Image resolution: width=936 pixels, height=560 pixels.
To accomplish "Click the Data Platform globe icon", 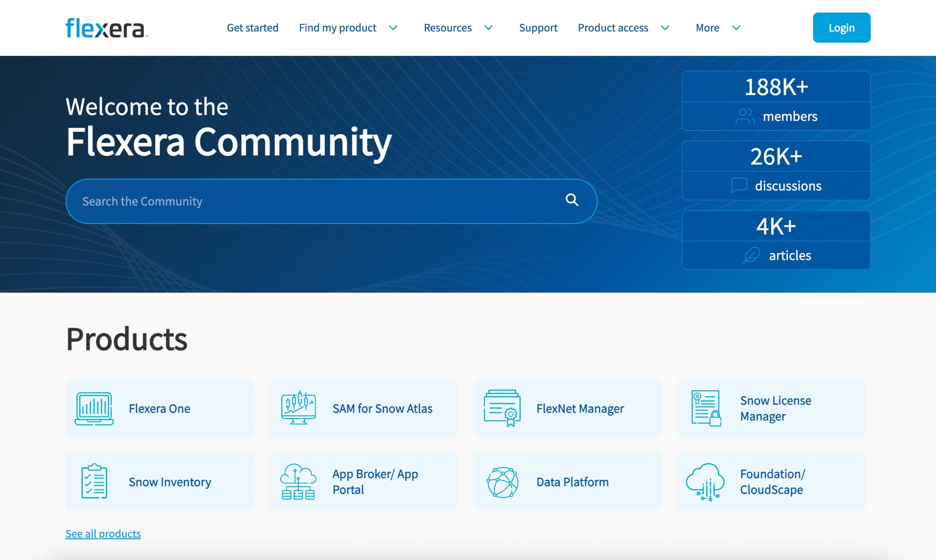I will coord(503,481).
